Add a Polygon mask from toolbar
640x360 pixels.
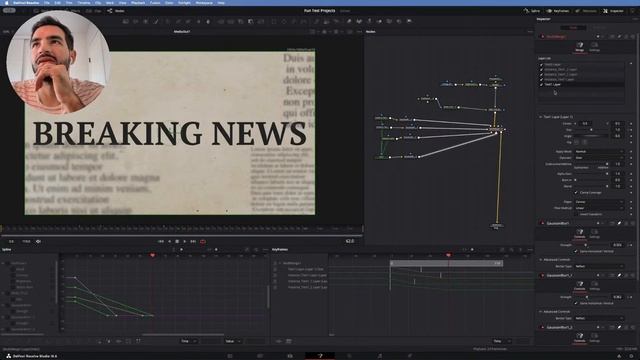click(x=294, y=21)
